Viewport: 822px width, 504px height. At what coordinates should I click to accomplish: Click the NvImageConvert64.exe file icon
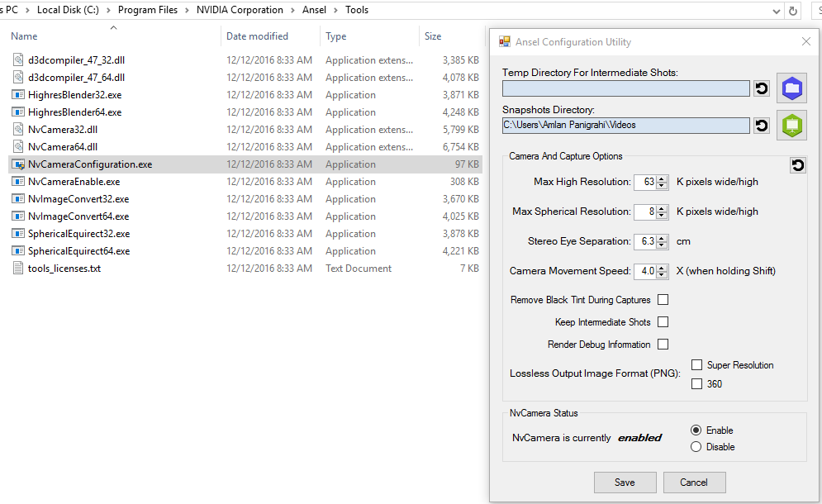tap(18, 216)
